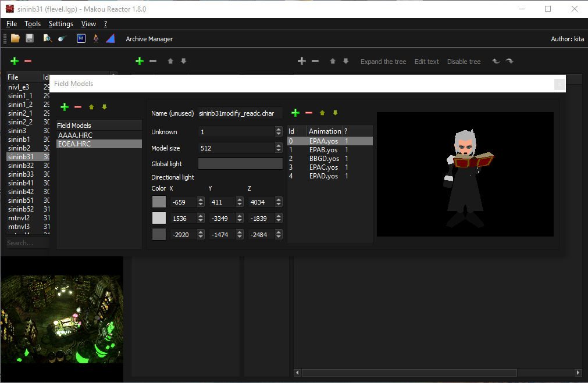588x383 pixels.
Task: Click the 3D model preview viewport
Action: click(x=465, y=174)
